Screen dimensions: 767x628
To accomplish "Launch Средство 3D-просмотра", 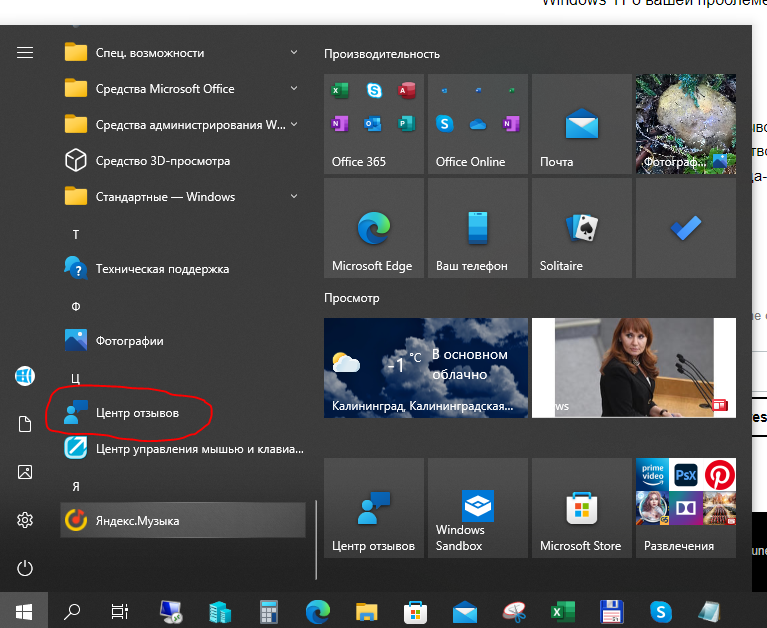I will (x=183, y=160).
